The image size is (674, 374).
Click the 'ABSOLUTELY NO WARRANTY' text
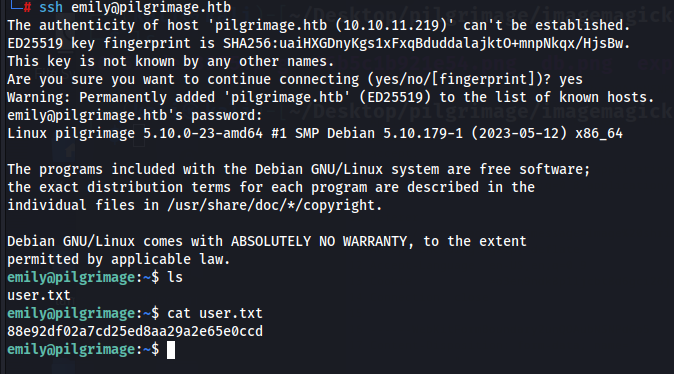point(319,241)
